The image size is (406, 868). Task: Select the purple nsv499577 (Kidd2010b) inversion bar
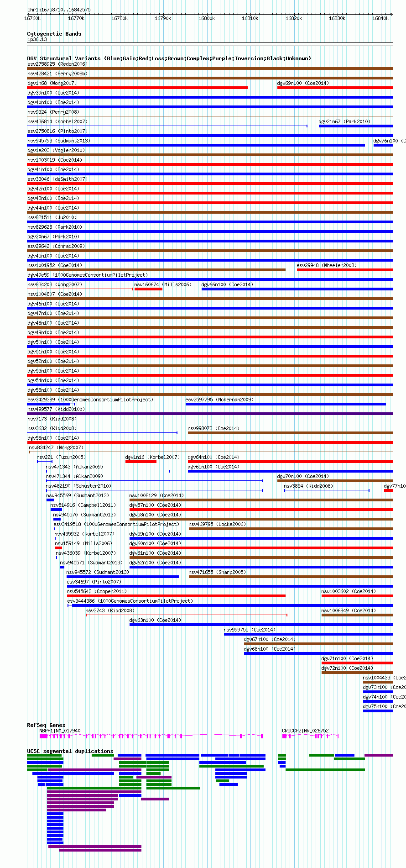(210, 414)
